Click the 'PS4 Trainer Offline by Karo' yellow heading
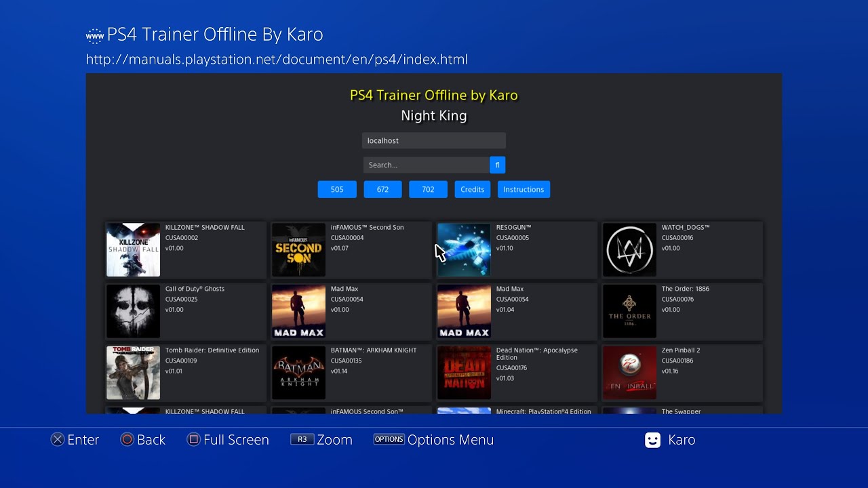 pos(434,96)
